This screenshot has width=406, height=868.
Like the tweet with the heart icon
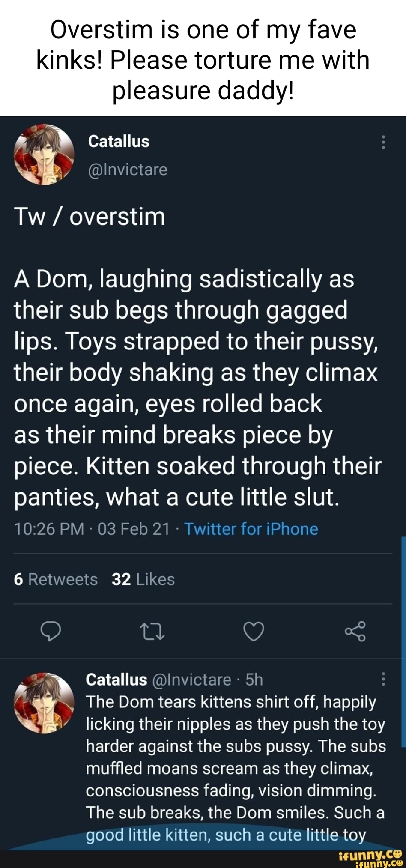pyautogui.click(x=254, y=631)
